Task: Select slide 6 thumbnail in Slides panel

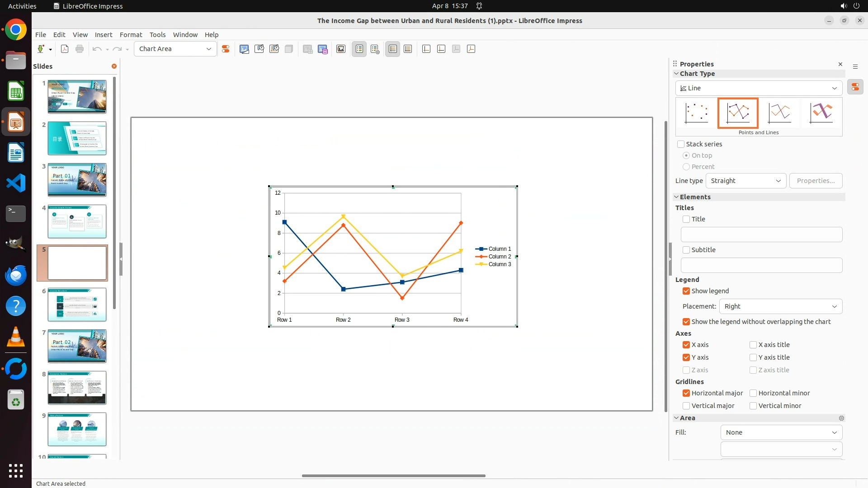Action: click(77, 305)
